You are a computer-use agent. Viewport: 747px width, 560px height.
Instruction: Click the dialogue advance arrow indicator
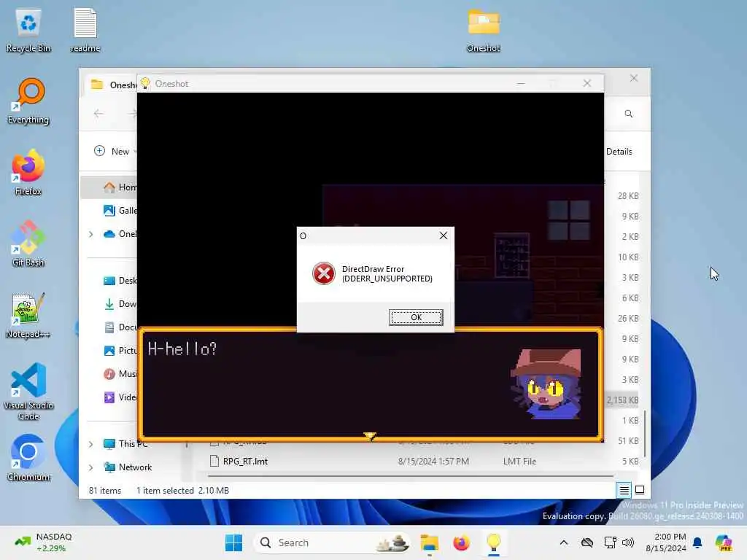370,436
